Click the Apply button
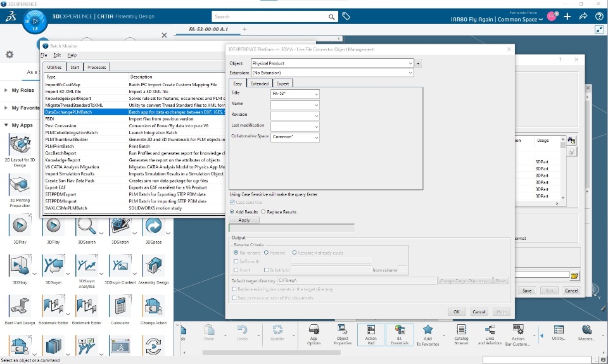This screenshot has width=608, height=364. pyautogui.click(x=244, y=220)
